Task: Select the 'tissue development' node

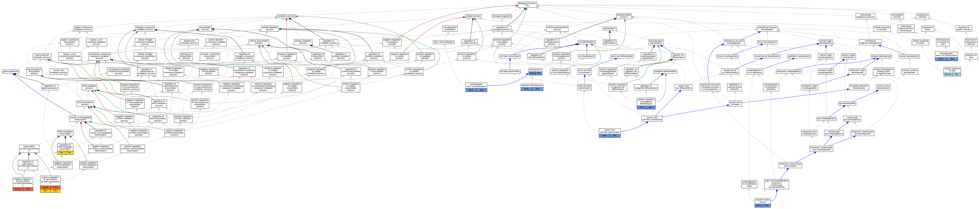Action: 767,42
